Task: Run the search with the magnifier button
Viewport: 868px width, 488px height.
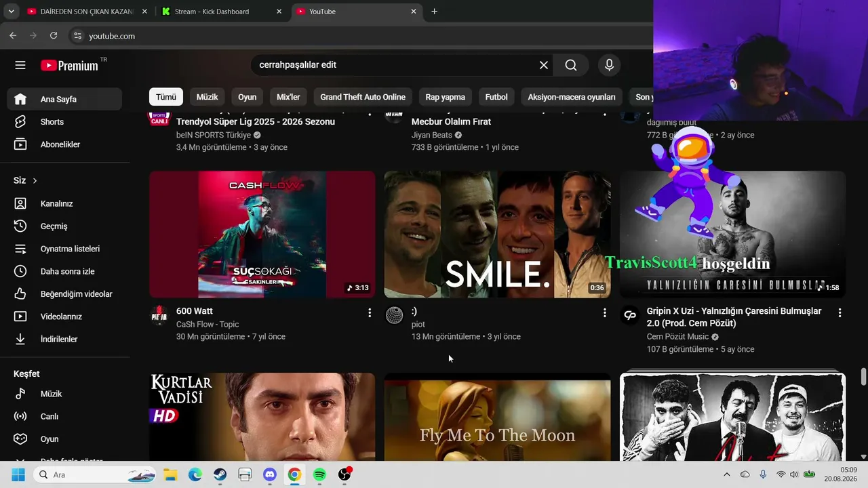Action: 571,65
